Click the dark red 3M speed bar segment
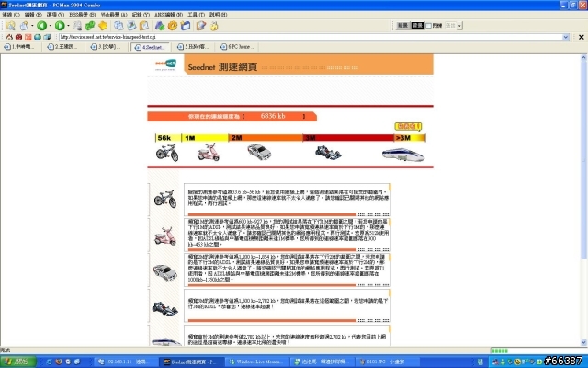This screenshot has height=368, width=588. pyautogui.click(x=348, y=138)
